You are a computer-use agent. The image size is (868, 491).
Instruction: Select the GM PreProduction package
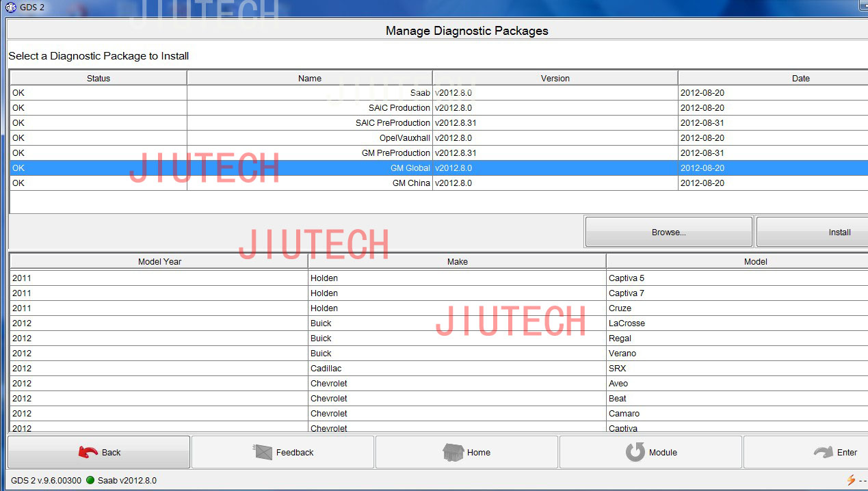pyautogui.click(x=438, y=152)
